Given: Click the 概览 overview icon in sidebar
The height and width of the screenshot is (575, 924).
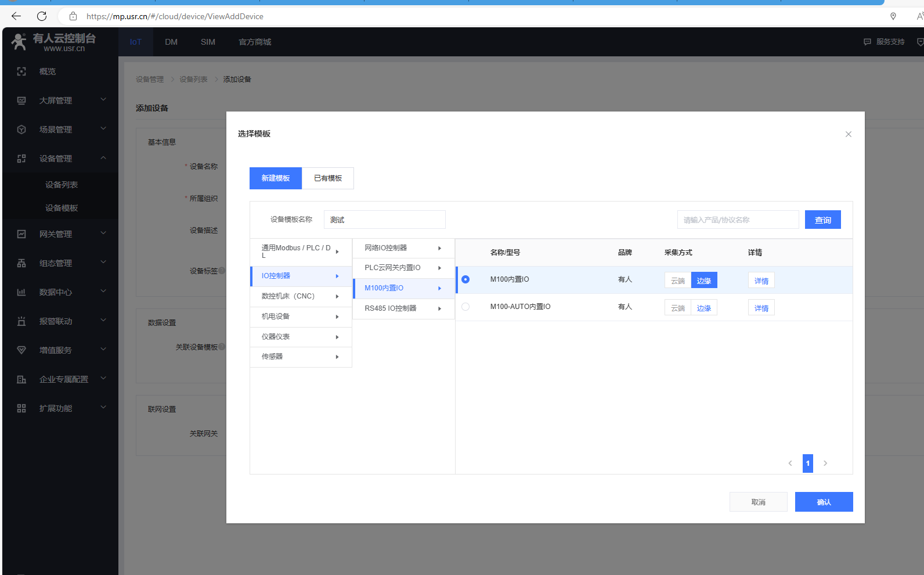Looking at the screenshot, I should [x=21, y=71].
